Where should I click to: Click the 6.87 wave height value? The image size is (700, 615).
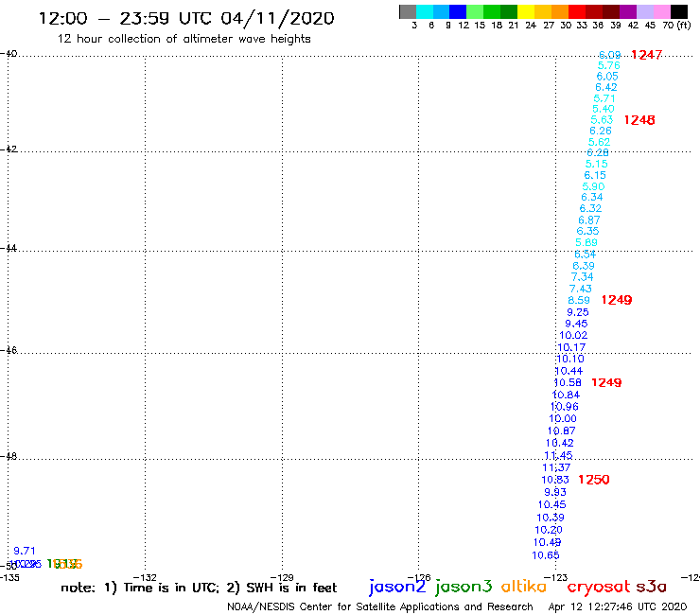click(x=589, y=220)
